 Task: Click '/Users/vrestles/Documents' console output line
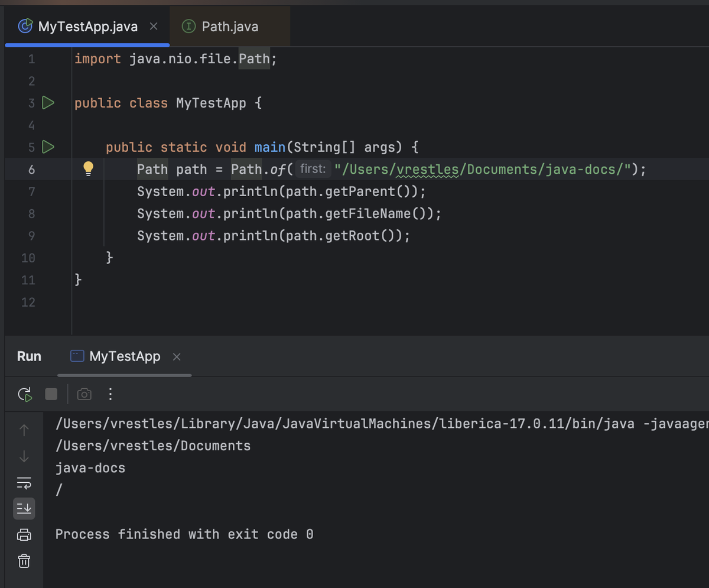click(x=153, y=446)
